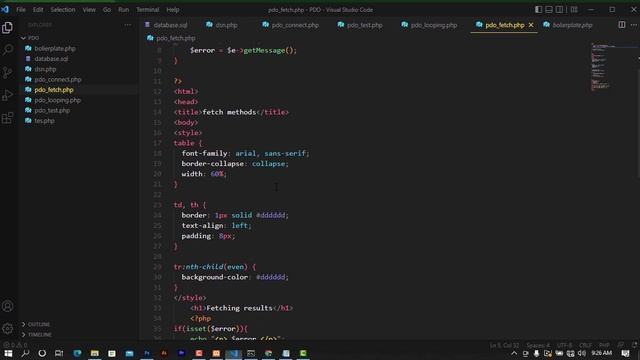
Task: Open the View menu
Action: (89, 9)
